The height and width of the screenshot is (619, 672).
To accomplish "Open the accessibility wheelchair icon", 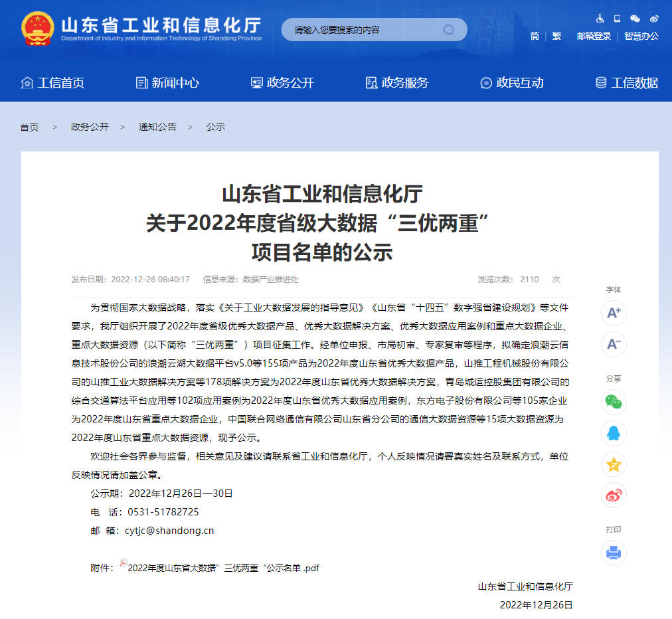I will click(x=600, y=19).
